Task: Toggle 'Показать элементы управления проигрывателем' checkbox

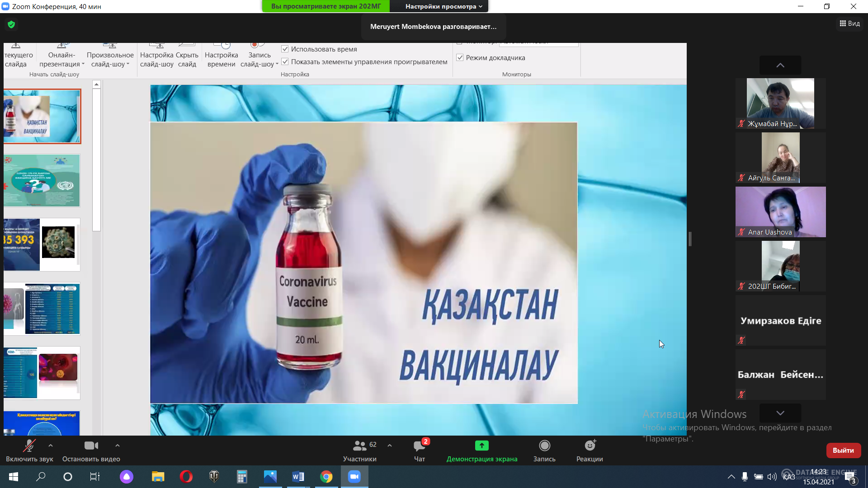Action: point(285,61)
